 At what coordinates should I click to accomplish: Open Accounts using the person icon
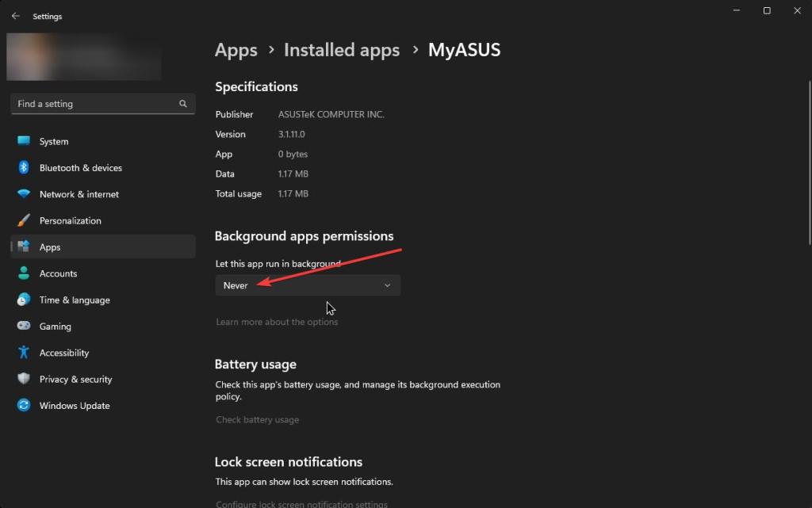tap(24, 273)
